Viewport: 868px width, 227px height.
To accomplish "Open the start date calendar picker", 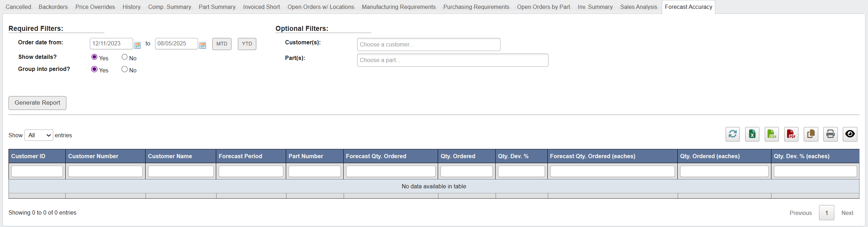I will click(x=137, y=45).
